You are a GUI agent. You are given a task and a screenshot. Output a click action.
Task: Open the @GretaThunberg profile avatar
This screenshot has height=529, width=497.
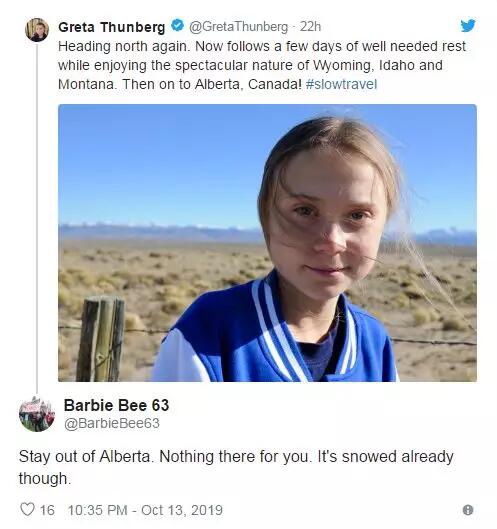pos(37,30)
